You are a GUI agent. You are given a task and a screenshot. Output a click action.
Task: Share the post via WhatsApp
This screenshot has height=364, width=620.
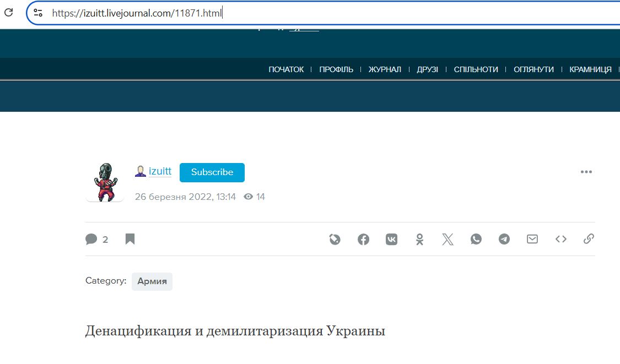click(476, 239)
